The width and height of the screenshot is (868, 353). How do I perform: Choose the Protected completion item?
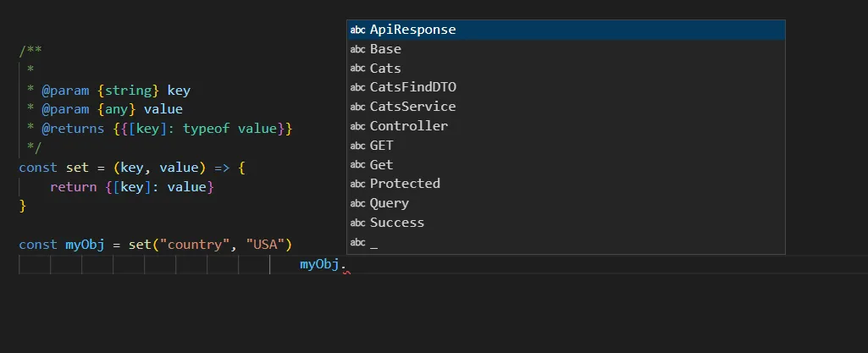[x=405, y=184]
